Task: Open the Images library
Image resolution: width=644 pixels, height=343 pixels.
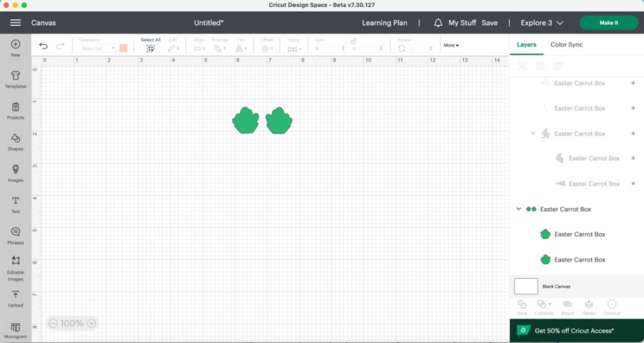Action: click(x=15, y=172)
